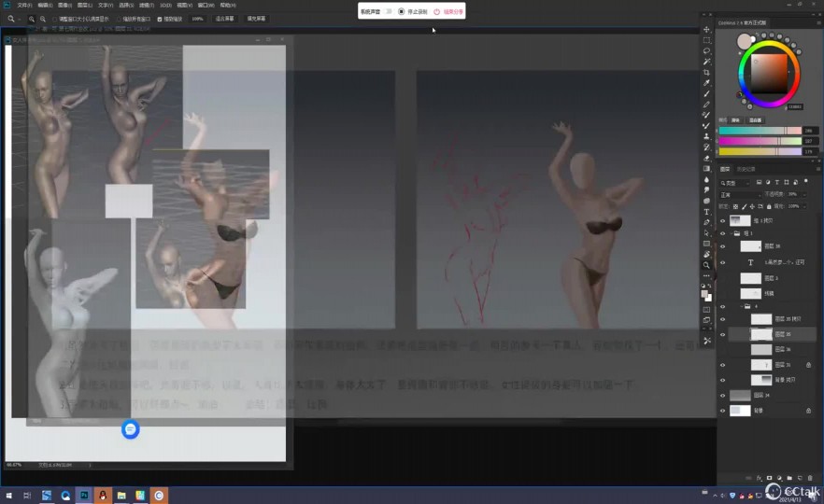Click the scissors icon below the toolbar
The height and width of the screenshot is (504, 824).
707,341
